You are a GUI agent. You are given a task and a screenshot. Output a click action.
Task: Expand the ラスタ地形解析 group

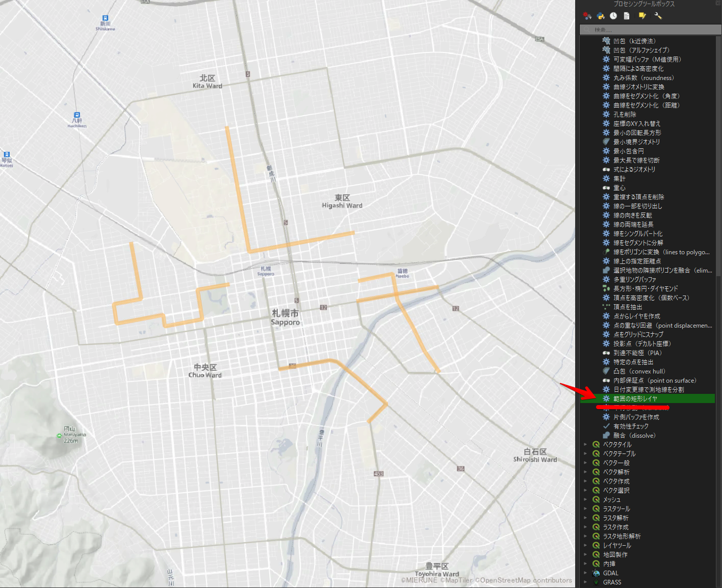(x=585, y=536)
